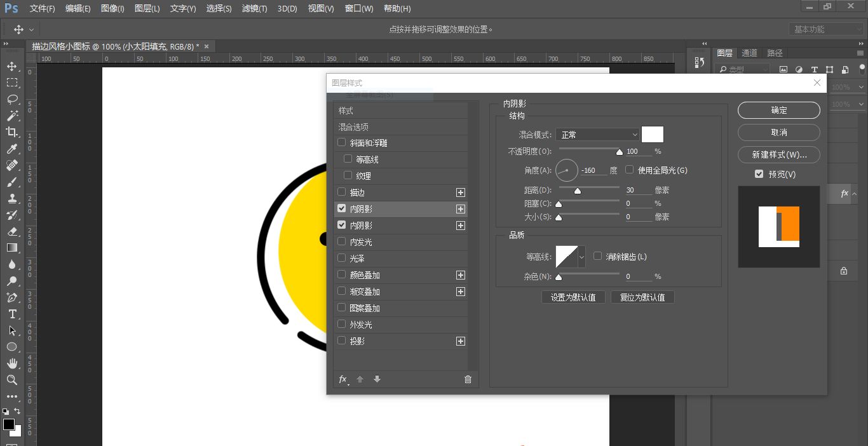
Task: Move effect down with arrow icon
Action: (x=377, y=379)
